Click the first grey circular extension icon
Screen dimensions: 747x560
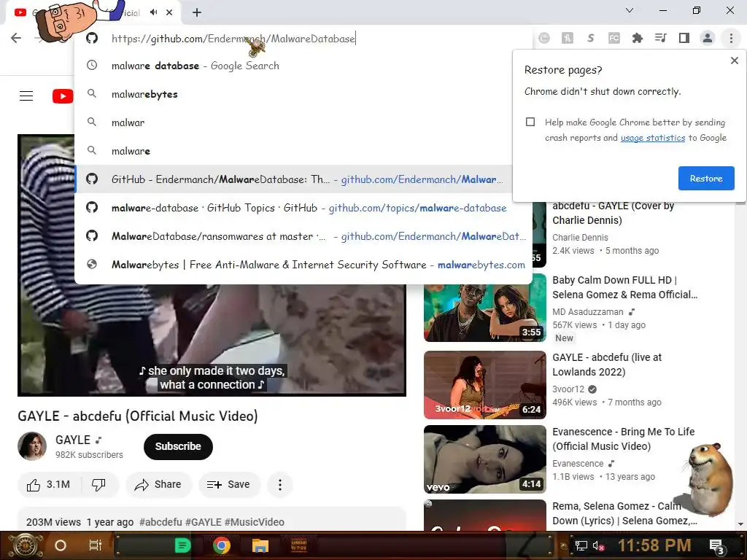click(544, 38)
